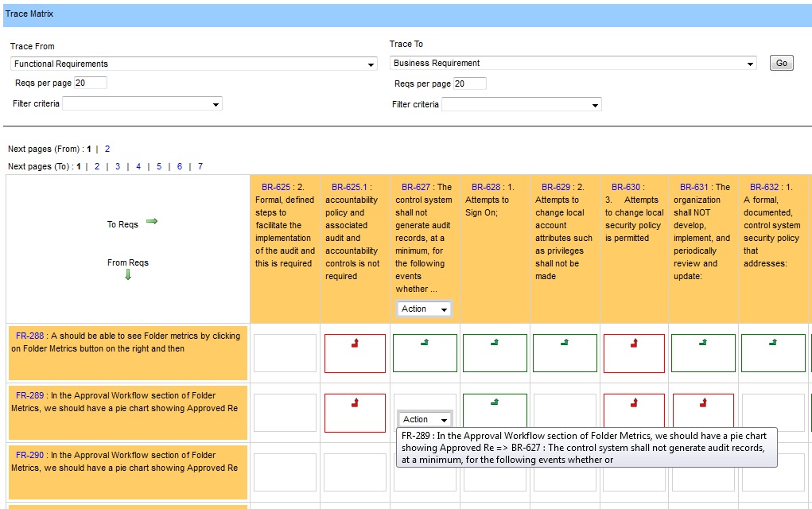
Task: Open the Trace To dropdown
Action: pos(573,63)
